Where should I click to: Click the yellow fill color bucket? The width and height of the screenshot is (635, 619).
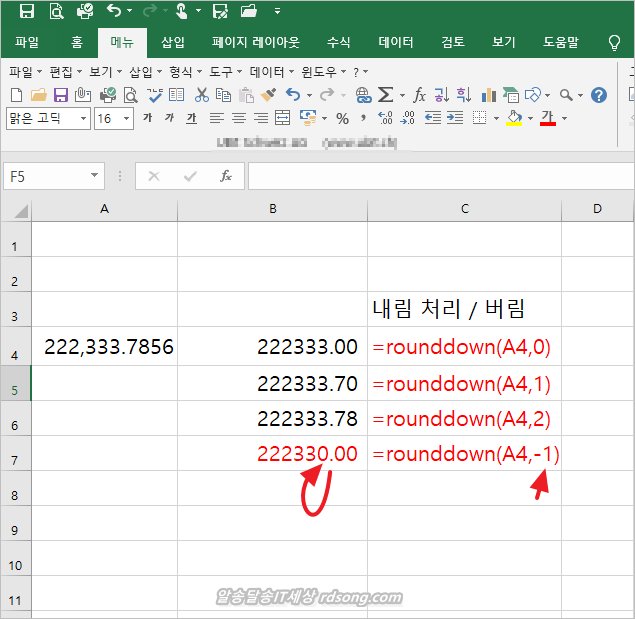(x=514, y=118)
